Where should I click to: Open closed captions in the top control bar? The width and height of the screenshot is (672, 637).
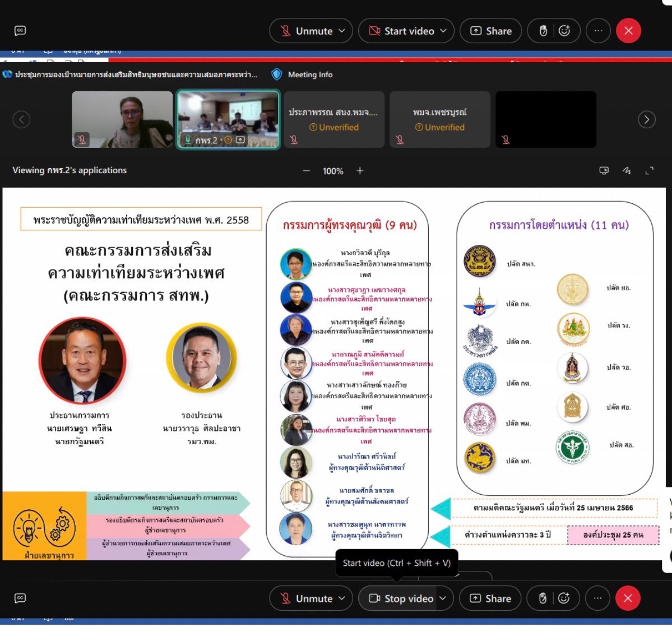[x=20, y=31]
